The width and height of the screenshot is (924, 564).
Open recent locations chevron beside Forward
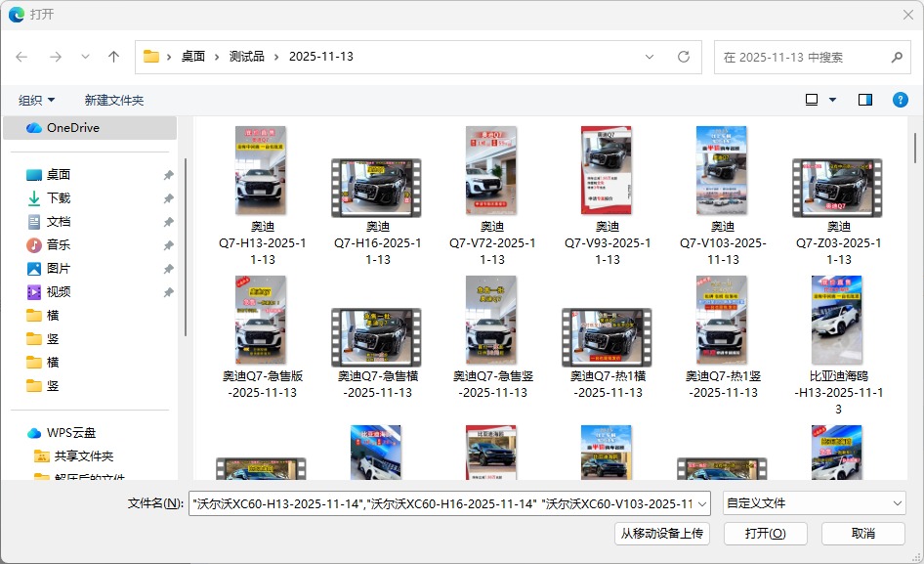(85, 57)
